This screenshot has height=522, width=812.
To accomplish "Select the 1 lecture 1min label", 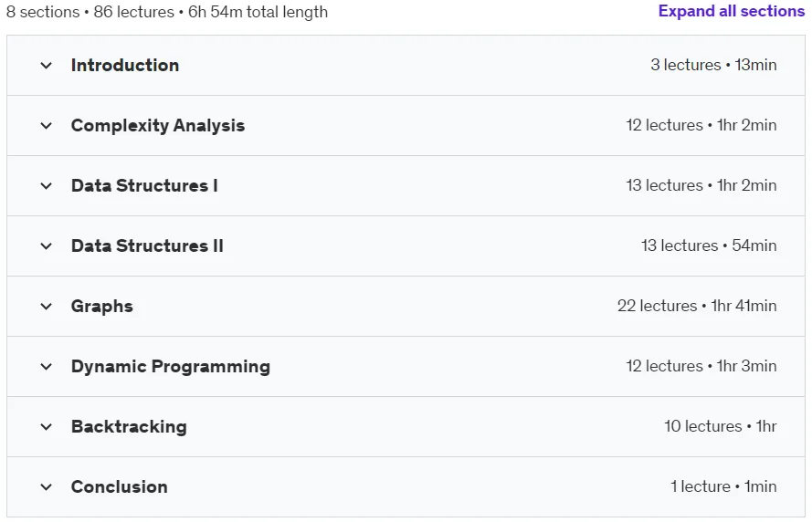I will [723, 486].
